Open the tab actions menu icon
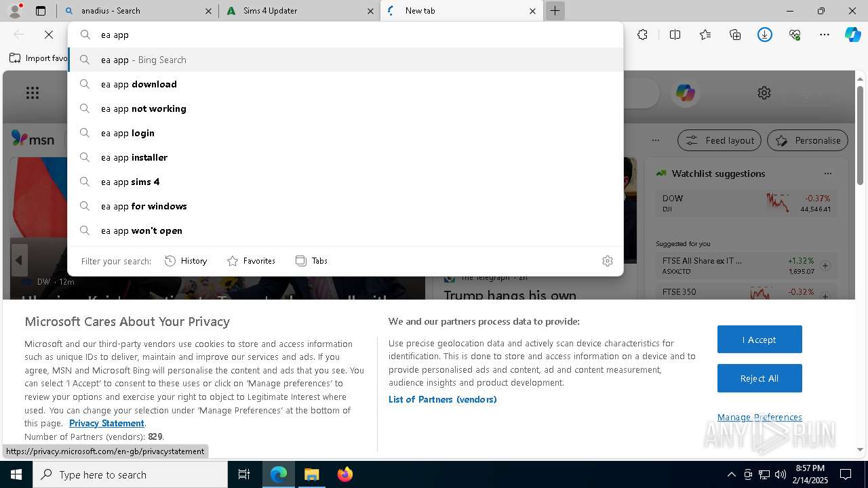868x488 pixels. pos(41,11)
